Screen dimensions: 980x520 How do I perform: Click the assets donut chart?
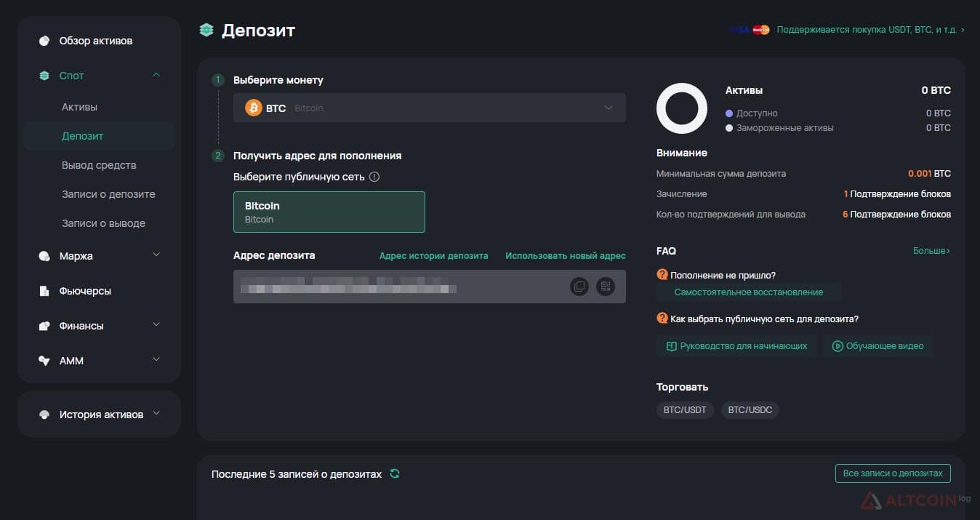[682, 108]
